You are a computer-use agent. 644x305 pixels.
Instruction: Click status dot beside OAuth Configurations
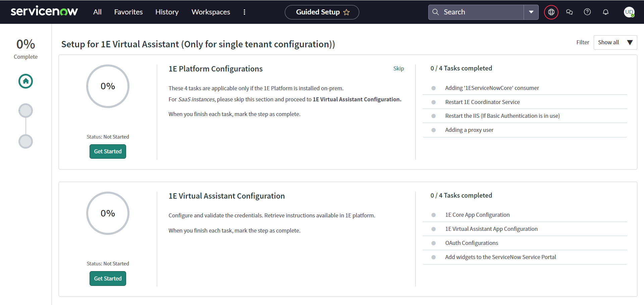(433, 243)
